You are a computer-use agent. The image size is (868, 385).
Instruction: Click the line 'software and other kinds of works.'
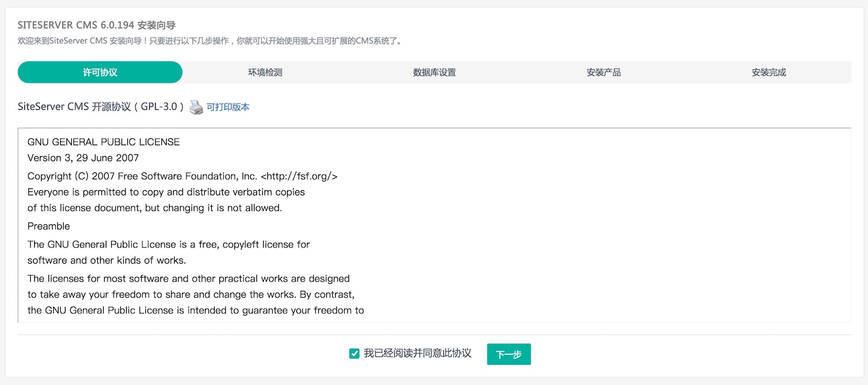[x=106, y=260]
